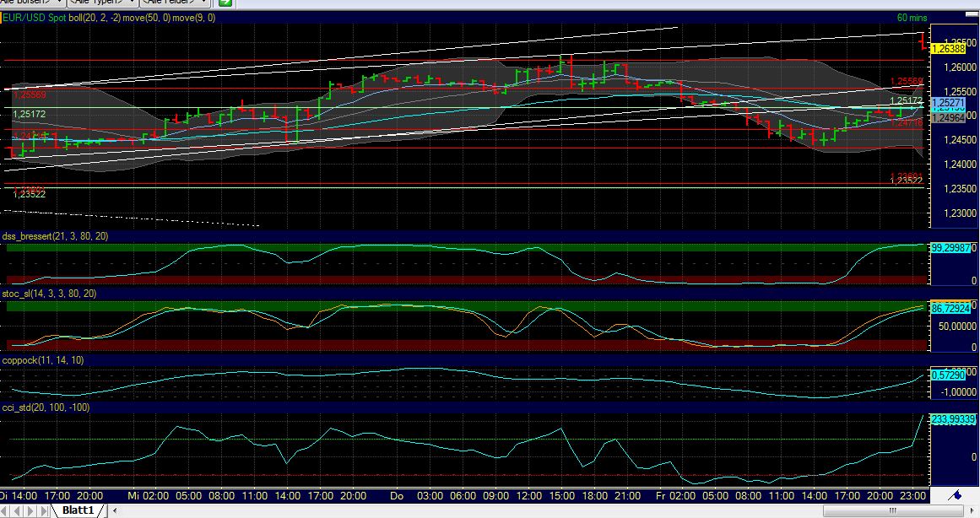Click right-side level label 1,23522
980x518 pixels.
pos(907,181)
